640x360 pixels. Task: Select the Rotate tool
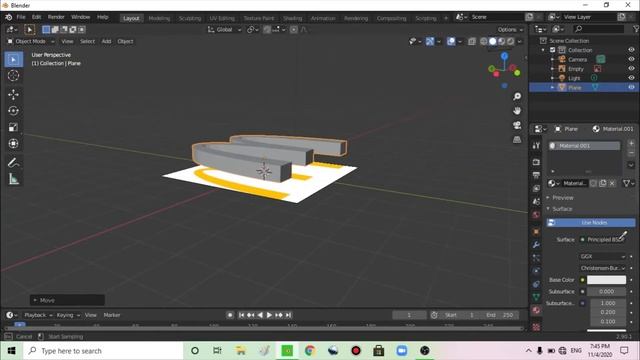click(13, 111)
